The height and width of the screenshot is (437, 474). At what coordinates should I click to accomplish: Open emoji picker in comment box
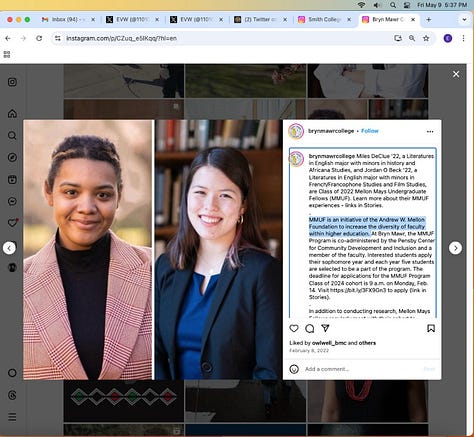click(x=294, y=369)
